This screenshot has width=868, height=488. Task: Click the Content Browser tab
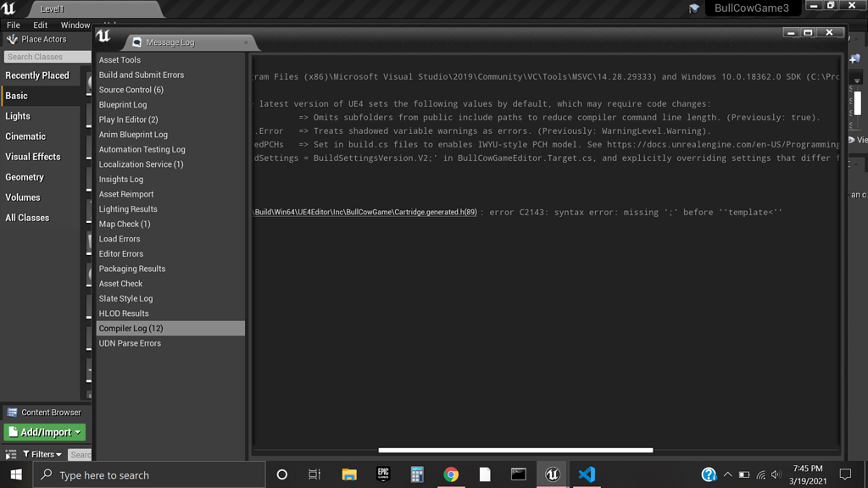44,413
